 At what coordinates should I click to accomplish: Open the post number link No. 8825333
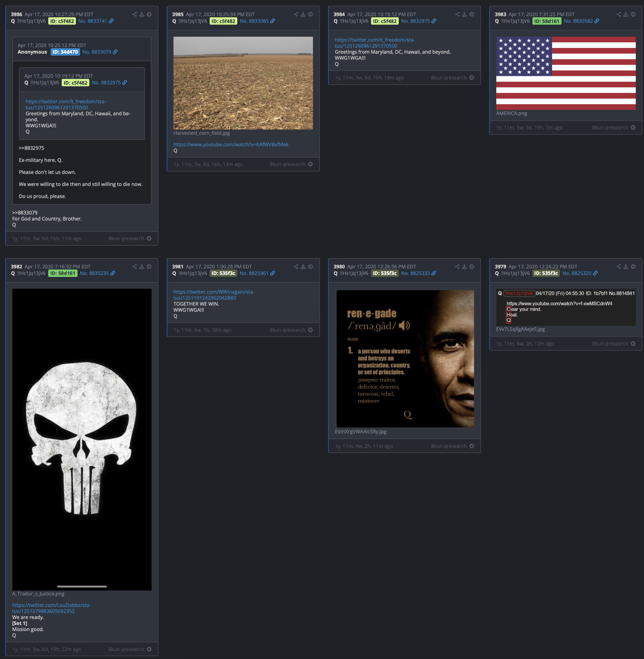(x=415, y=273)
